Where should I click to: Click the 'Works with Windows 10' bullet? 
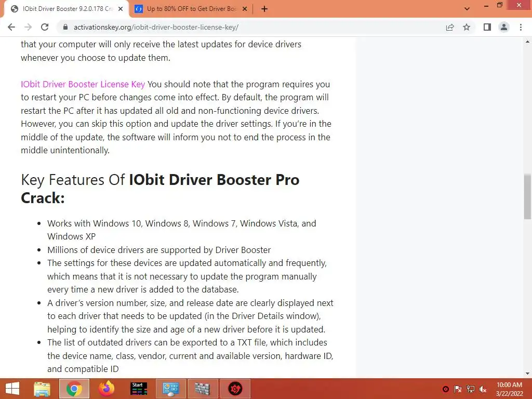(181, 230)
